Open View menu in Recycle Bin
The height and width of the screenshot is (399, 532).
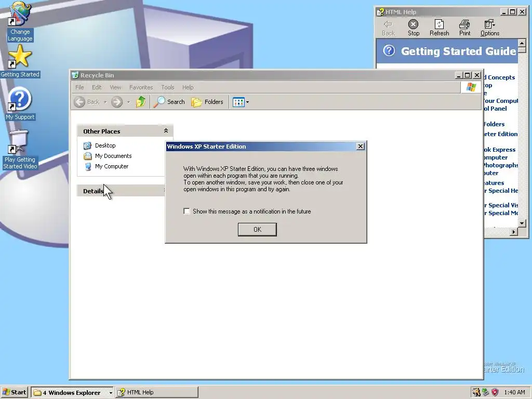(115, 87)
